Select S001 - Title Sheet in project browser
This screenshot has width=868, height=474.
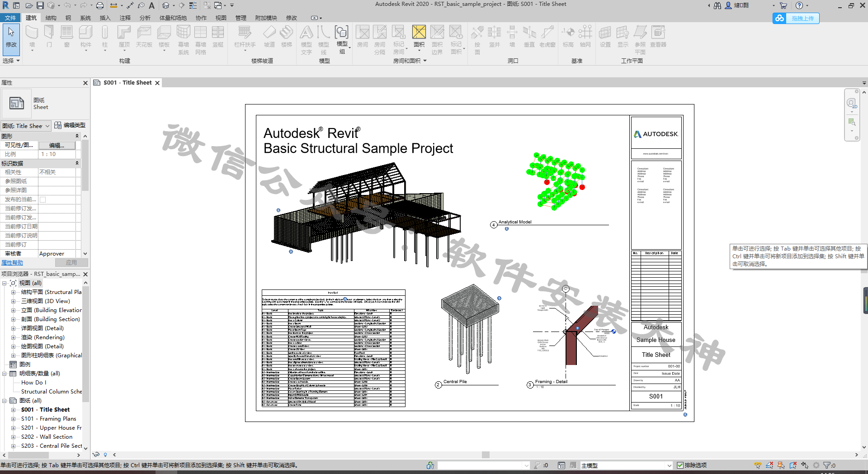[x=45, y=410]
